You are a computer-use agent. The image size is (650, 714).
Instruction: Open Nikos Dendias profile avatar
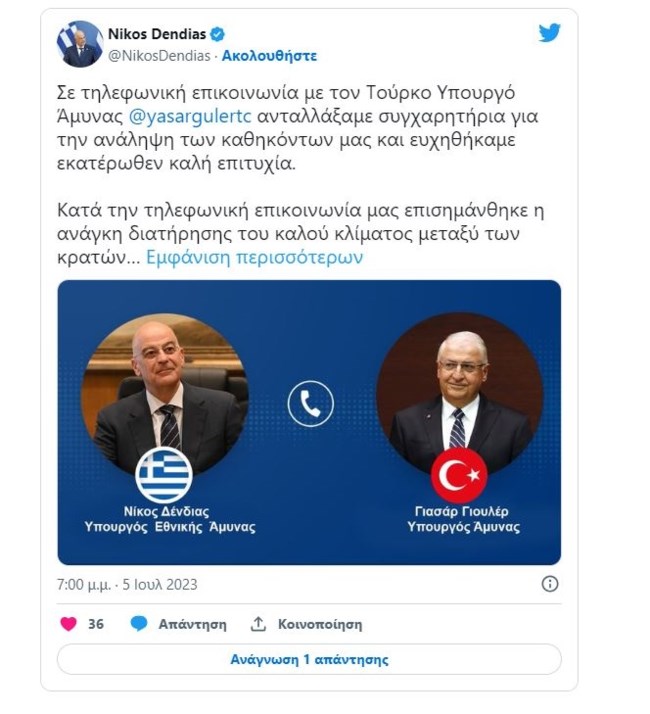[x=80, y=44]
